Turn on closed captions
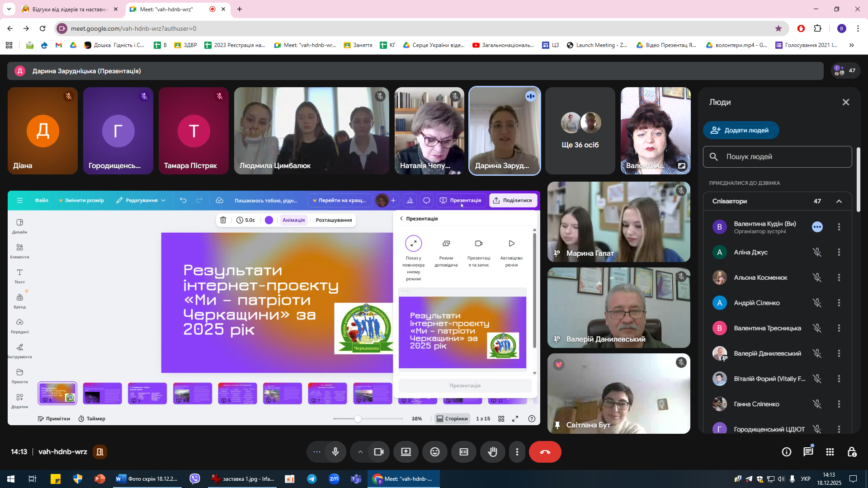Screen dimensions: 868x488 click(x=463, y=452)
